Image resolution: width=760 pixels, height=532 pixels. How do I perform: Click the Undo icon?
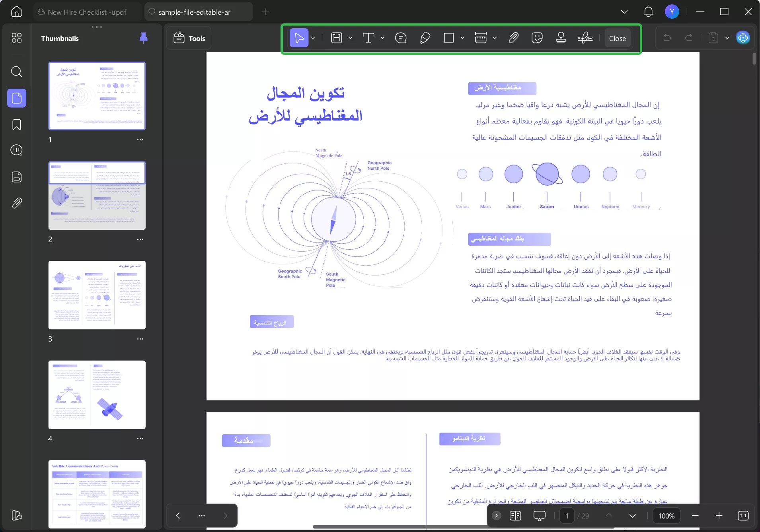coord(668,38)
